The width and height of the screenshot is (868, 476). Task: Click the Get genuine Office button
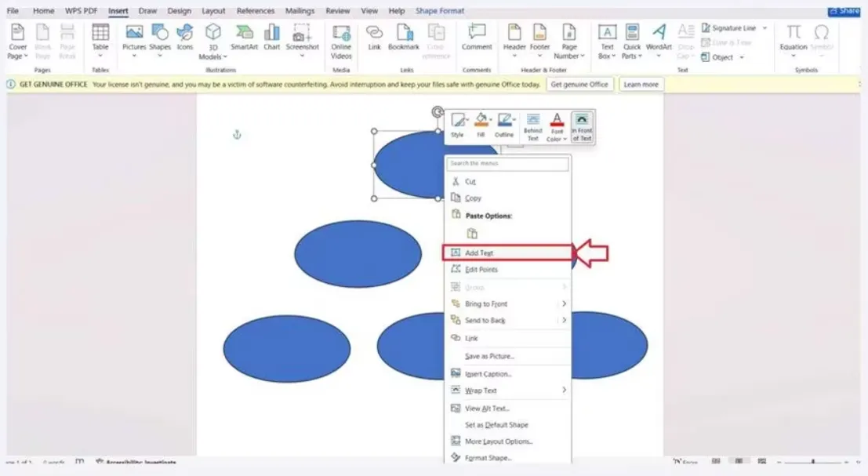tap(579, 85)
